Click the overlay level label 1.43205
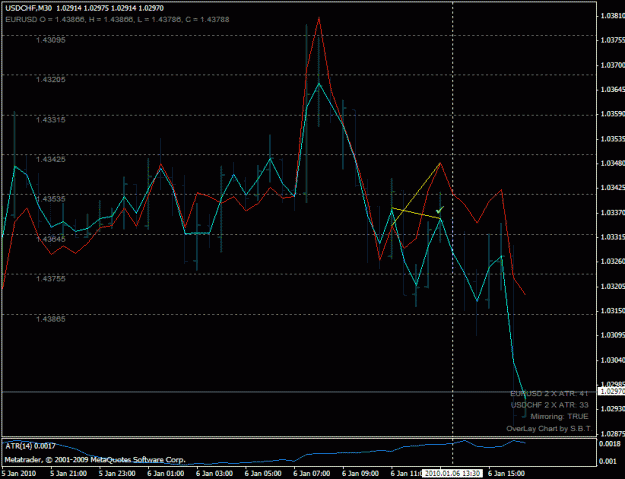The width and height of the screenshot is (625, 479). point(51,79)
